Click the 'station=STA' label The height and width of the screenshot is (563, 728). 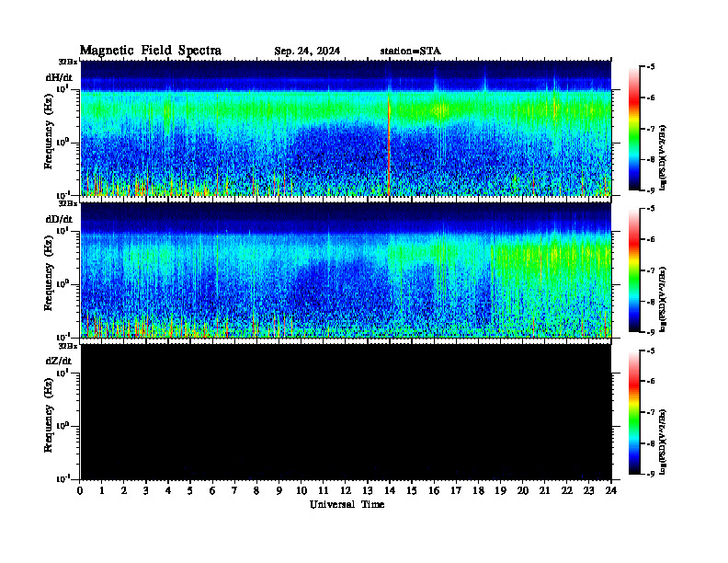click(411, 52)
